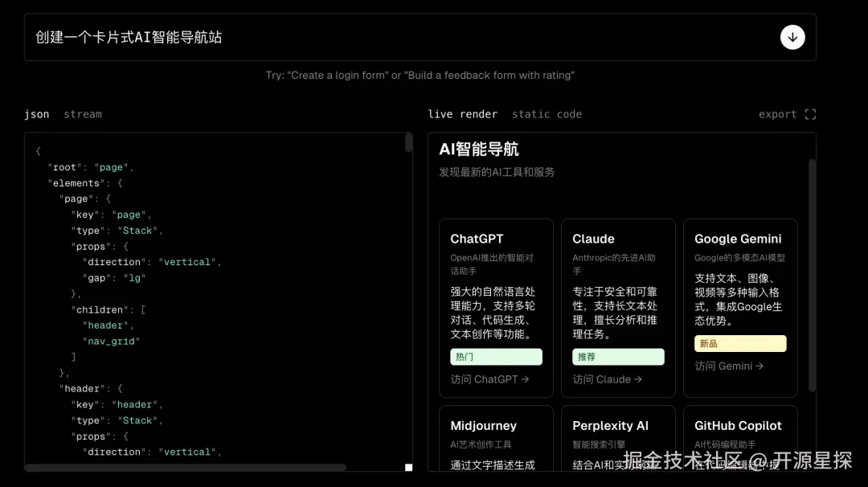Open the 访问 ChatGPT link

point(489,379)
